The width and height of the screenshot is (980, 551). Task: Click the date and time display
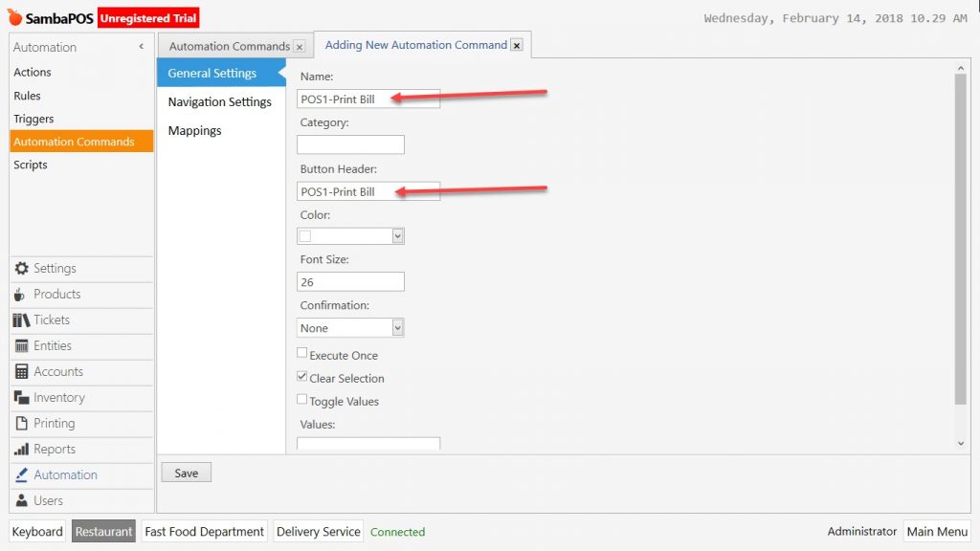pyautogui.click(x=835, y=18)
